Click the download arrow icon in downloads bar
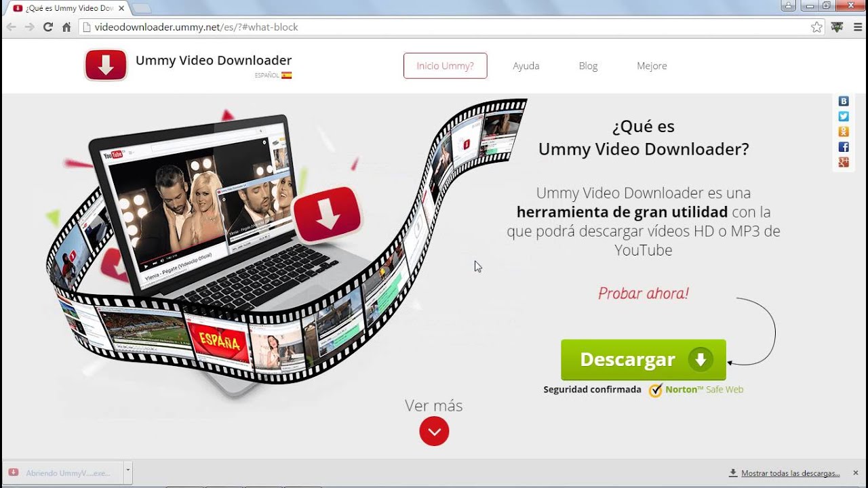 click(x=733, y=473)
